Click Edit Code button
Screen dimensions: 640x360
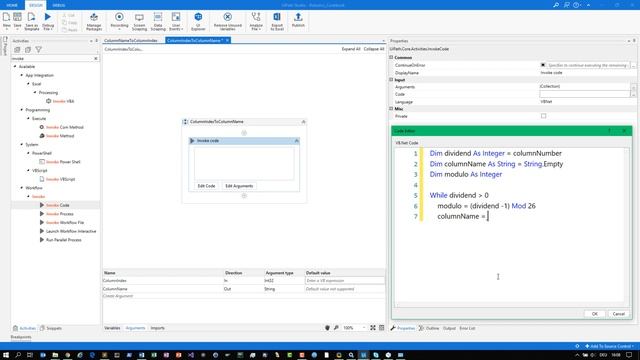pos(206,186)
